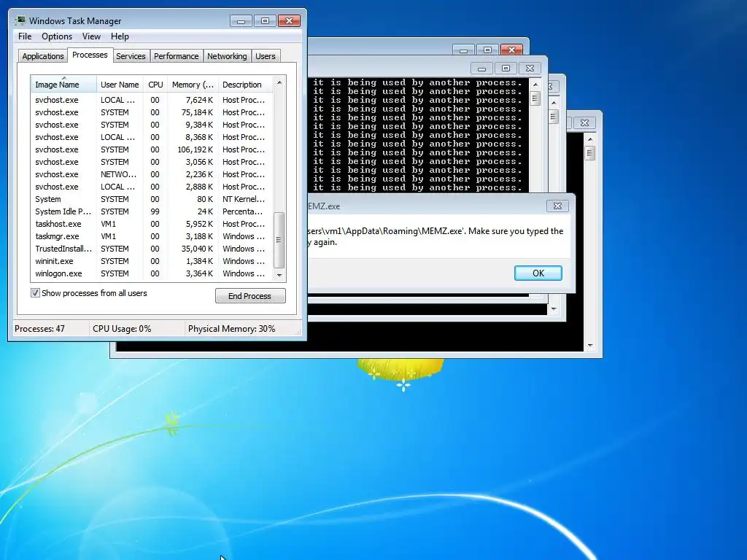747x560 pixels.
Task: Close the Windows Task Manager window
Action: coord(289,21)
